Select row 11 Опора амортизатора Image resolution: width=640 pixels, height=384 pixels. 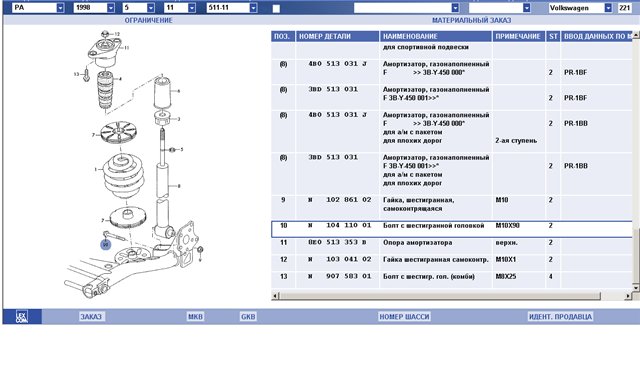pyautogui.click(x=452, y=243)
